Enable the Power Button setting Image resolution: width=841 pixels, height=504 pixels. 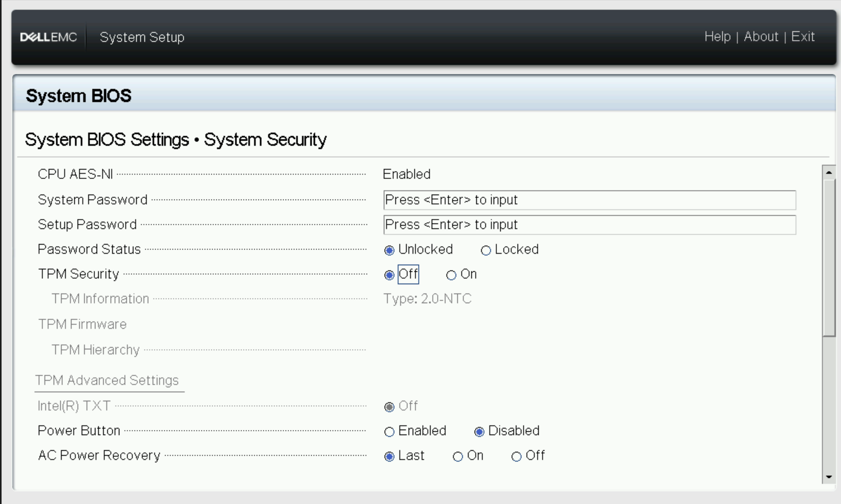click(389, 432)
